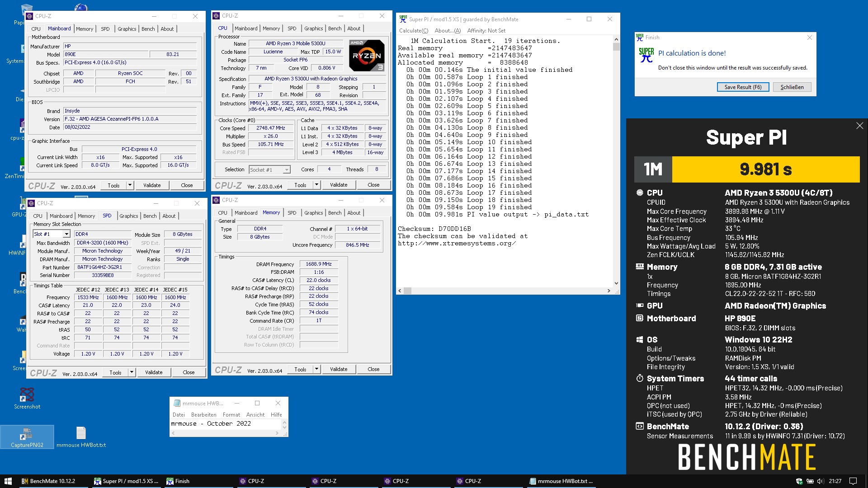Select the Mainboard tab in top-left CPU-Z
The width and height of the screenshot is (868, 488).
pyautogui.click(x=59, y=28)
